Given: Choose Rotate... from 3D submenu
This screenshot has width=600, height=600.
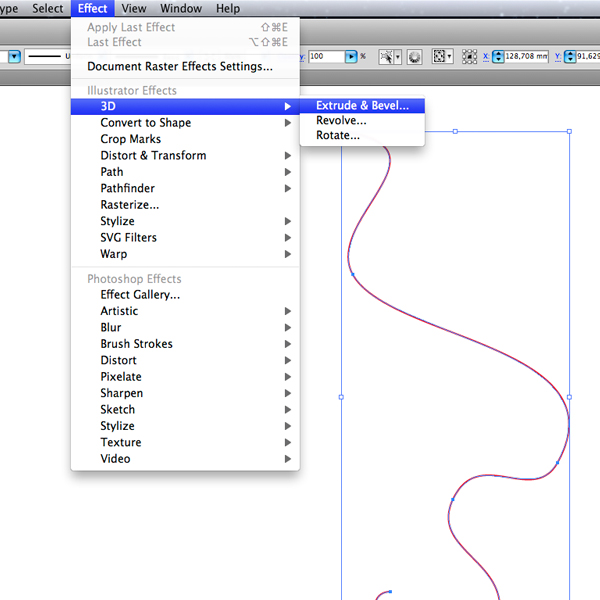Looking at the screenshot, I should [362, 135].
